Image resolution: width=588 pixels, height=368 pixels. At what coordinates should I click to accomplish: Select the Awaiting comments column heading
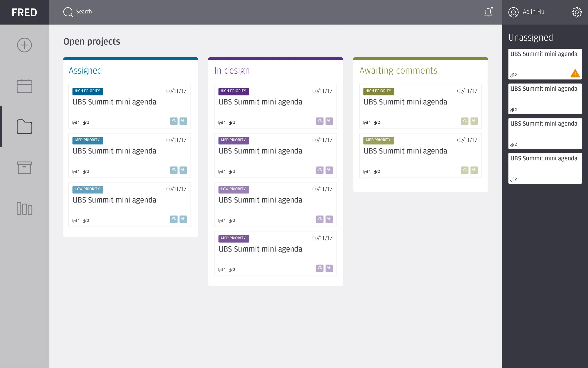[398, 71]
